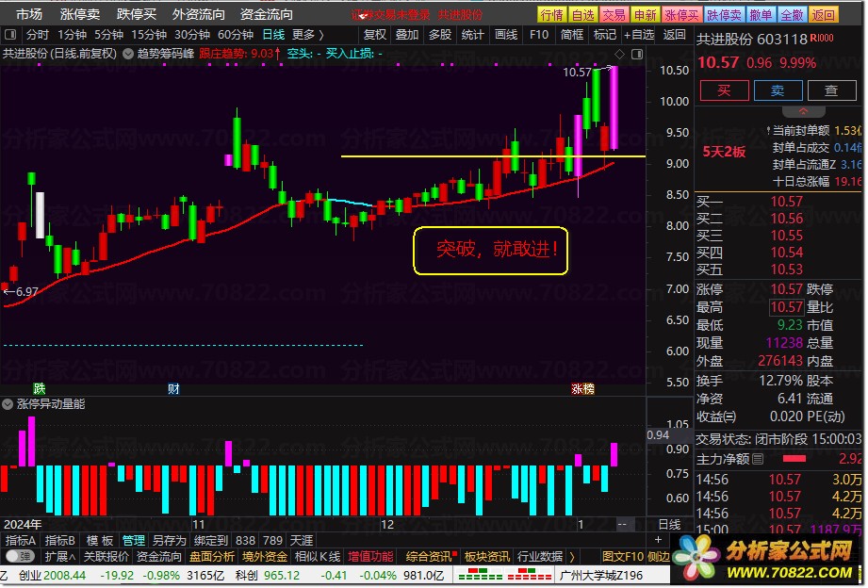Open the 市场 menu
The width and height of the screenshot is (868, 588).
coord(28,14)
